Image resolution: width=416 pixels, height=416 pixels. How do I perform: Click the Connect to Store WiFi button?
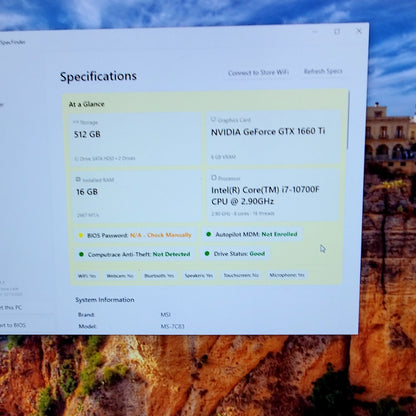[258, 73]
